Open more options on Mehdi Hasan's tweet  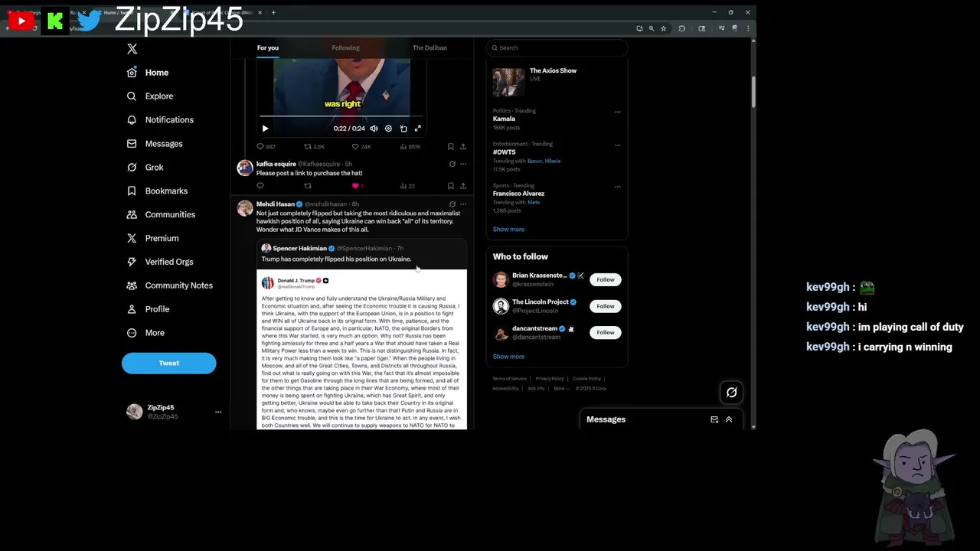[463, 204]
